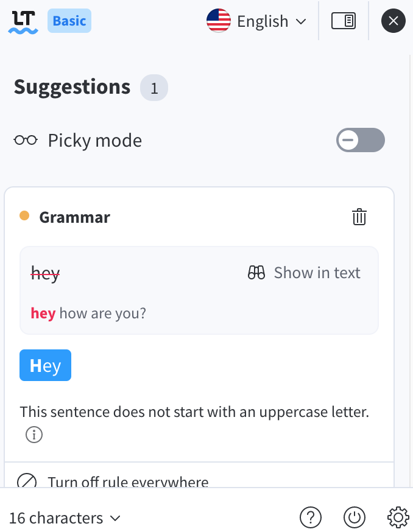Click the Basic plan badge
413x532 pixels.
coord(69,21)
